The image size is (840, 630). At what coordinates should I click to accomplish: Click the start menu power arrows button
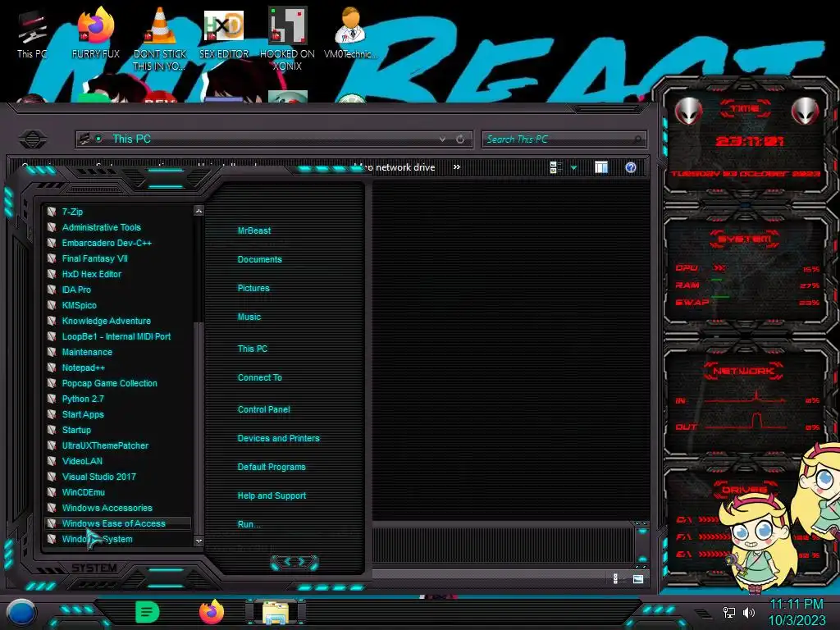[x=294, y=562]
